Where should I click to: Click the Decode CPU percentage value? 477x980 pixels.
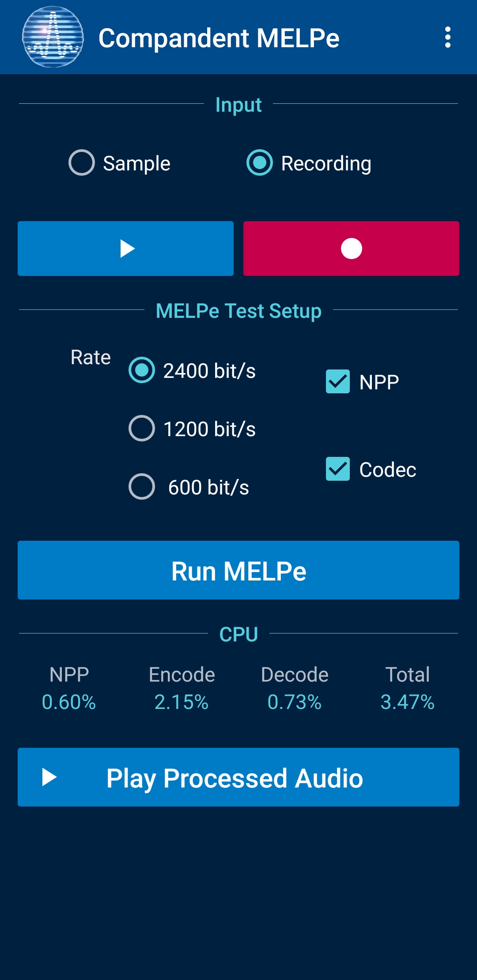pos(295,702)
